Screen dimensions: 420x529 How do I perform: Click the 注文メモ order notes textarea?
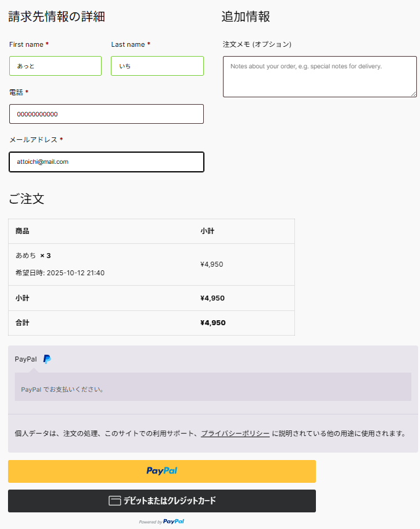[319, 76]
